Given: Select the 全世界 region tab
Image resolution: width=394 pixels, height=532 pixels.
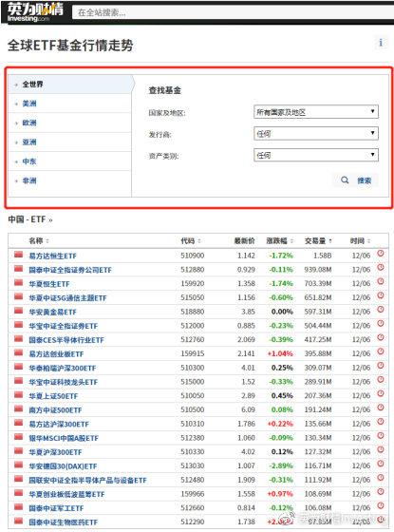Looking at the screenshot, I should (70, 85).
